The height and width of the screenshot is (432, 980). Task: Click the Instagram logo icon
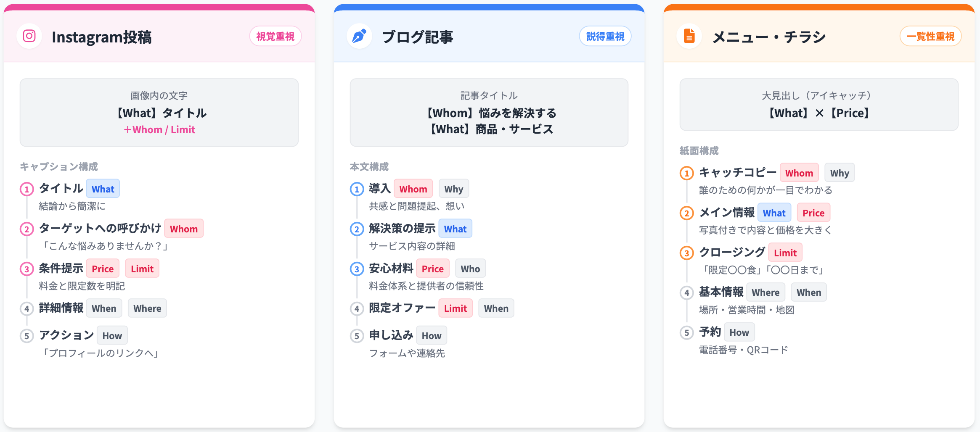(29, 36)
